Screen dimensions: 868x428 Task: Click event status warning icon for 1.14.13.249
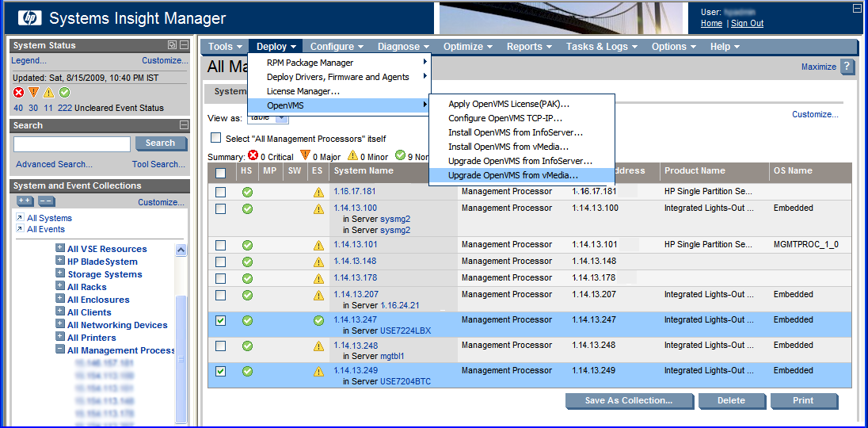[318, 371]
